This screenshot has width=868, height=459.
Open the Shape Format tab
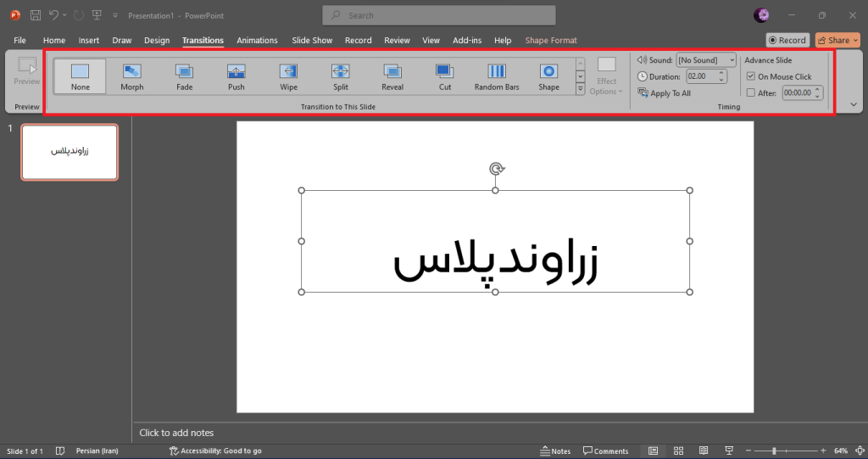point(551,40)
